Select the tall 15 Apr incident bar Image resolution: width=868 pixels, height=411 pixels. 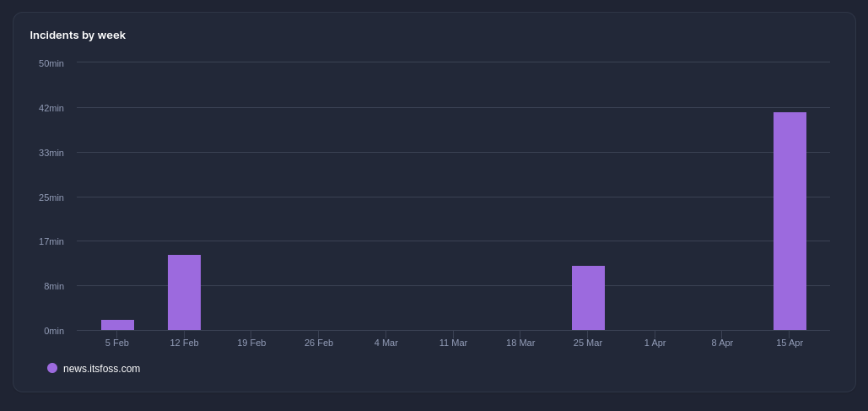pos(790,222)
